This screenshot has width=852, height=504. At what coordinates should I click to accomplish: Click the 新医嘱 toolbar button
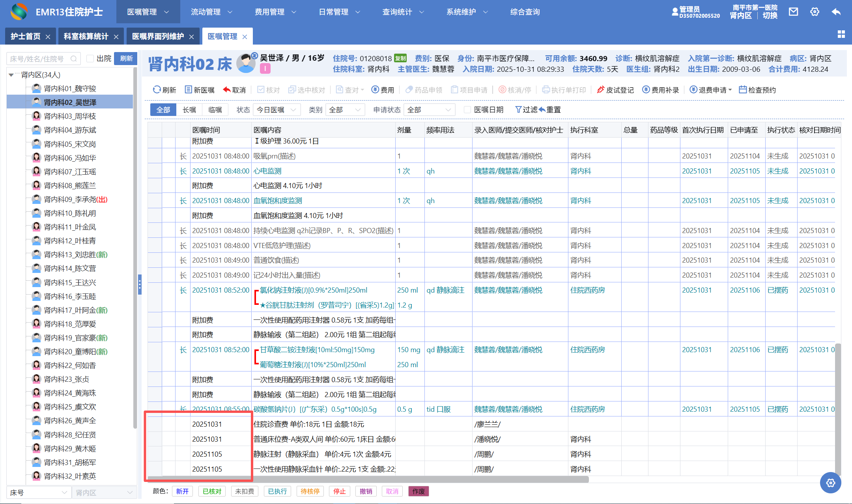200,90
